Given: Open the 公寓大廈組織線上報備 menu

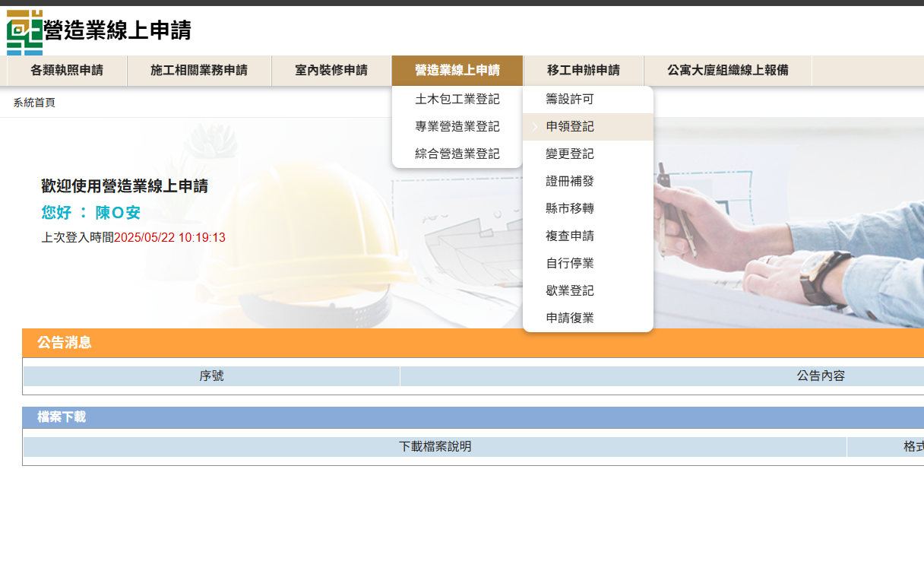Looking at the screenshot, I should [x=728, y=71].
